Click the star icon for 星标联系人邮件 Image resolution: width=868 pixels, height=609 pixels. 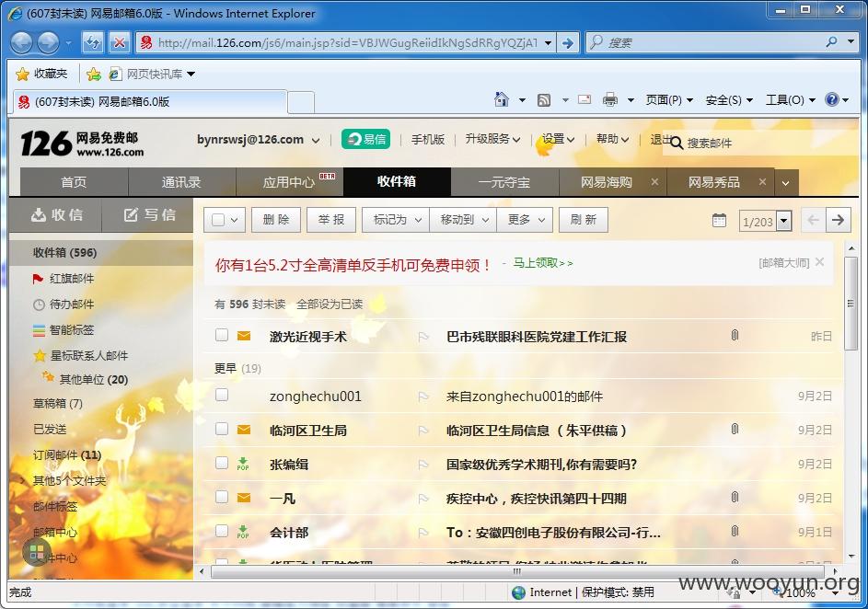coord(40,356)
